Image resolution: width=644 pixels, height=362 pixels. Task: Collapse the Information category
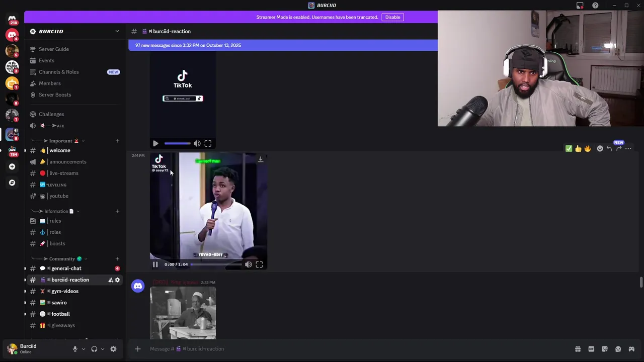click(x=56, y=211)
